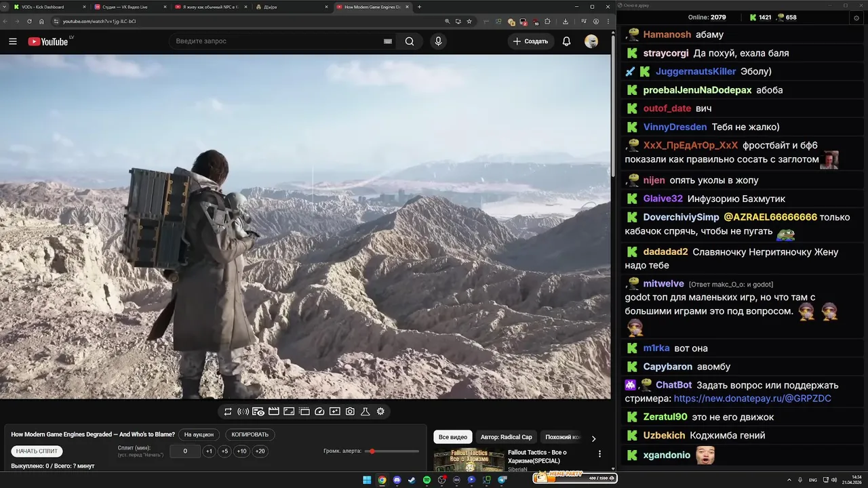868x488 pixels.
Task: Open Steam from the taskbar
Action: [x=412, y=480]
